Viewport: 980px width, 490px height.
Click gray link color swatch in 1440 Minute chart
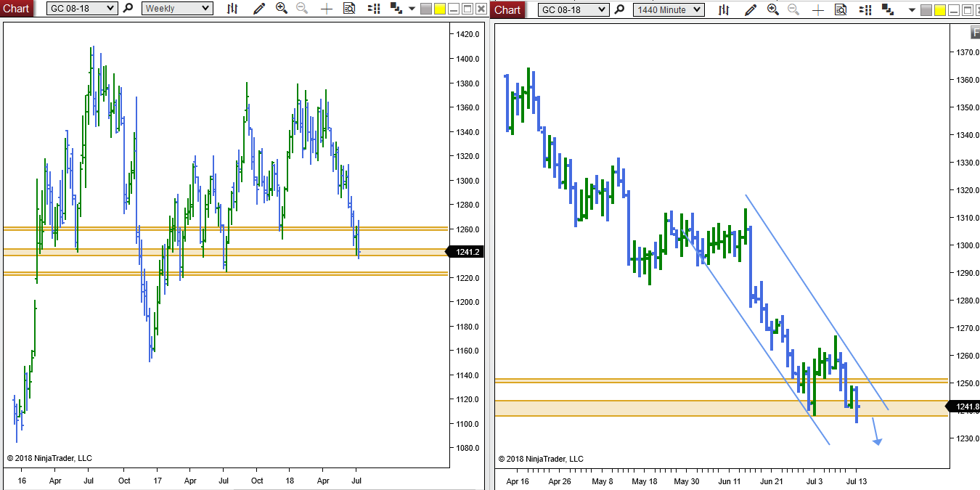click(x=926, y=10)
